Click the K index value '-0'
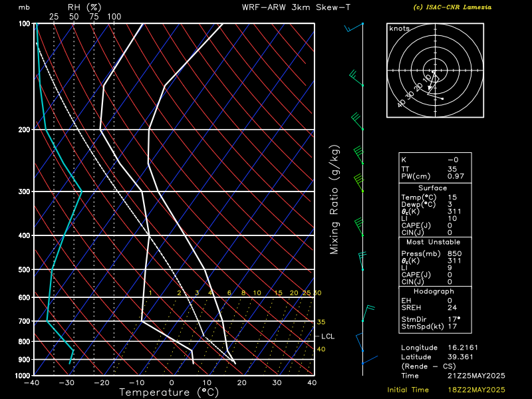This screenshot has width=532, height=399. [x=453, y=160]
